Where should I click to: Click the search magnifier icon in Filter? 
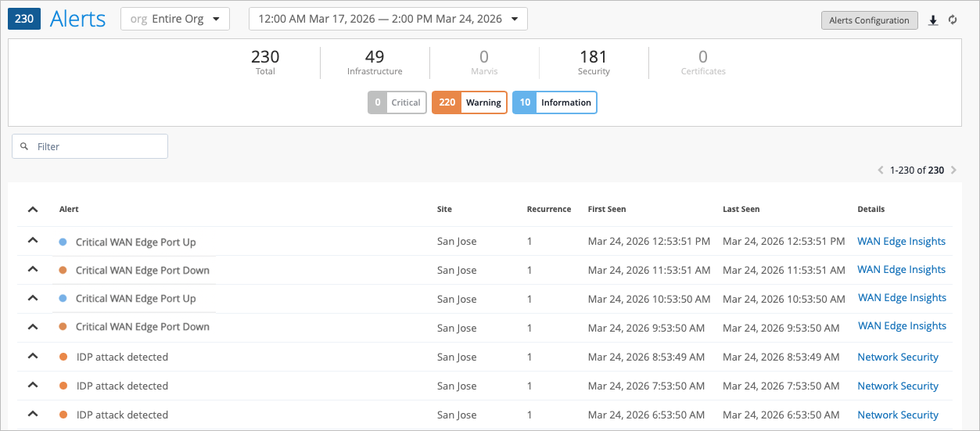(x=24, y=146)
